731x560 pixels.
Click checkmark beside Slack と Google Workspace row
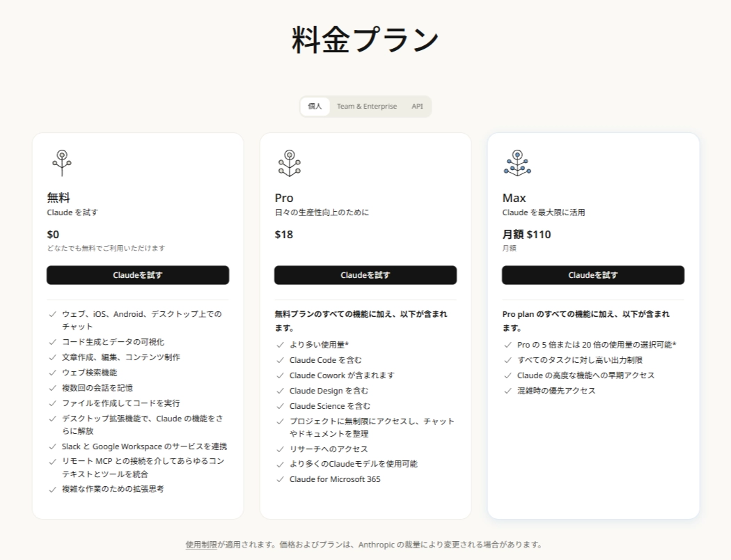pos(53,446)
